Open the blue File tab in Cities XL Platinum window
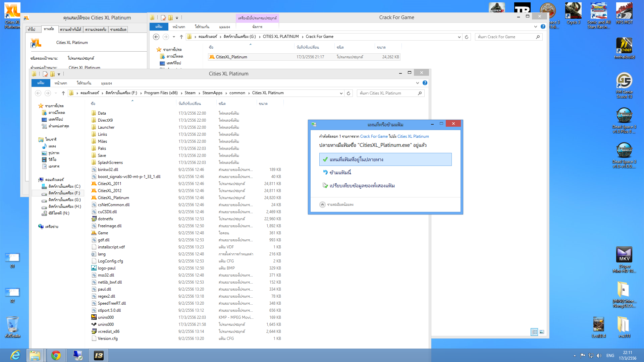The image size is (644, 362). pyautogui.click(x=41, y=83)
